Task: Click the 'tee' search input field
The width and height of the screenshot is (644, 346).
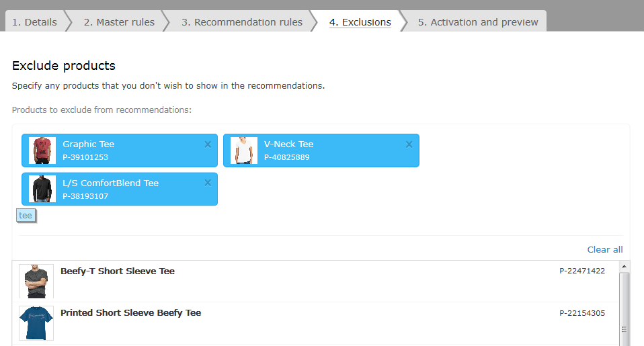Action: pyautogui.click(x=26, y=216)
